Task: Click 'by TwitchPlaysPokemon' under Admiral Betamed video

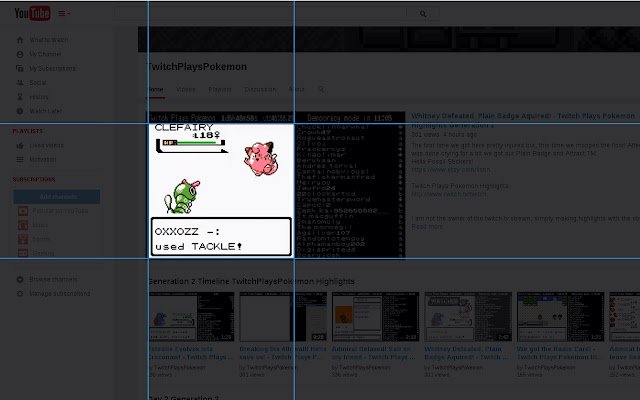Action: (x=361, y=368)
